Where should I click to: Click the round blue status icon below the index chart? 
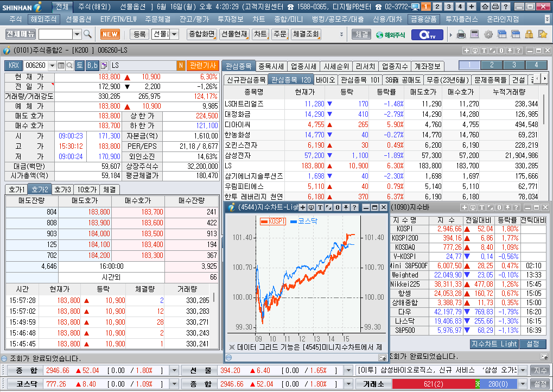(228, 357)
